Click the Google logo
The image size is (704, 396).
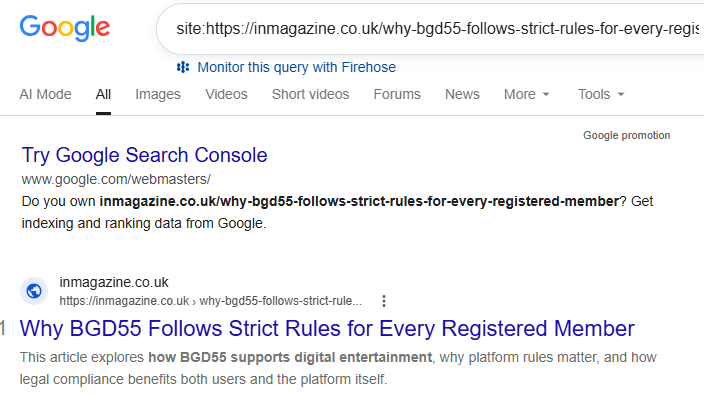[65, 28]
